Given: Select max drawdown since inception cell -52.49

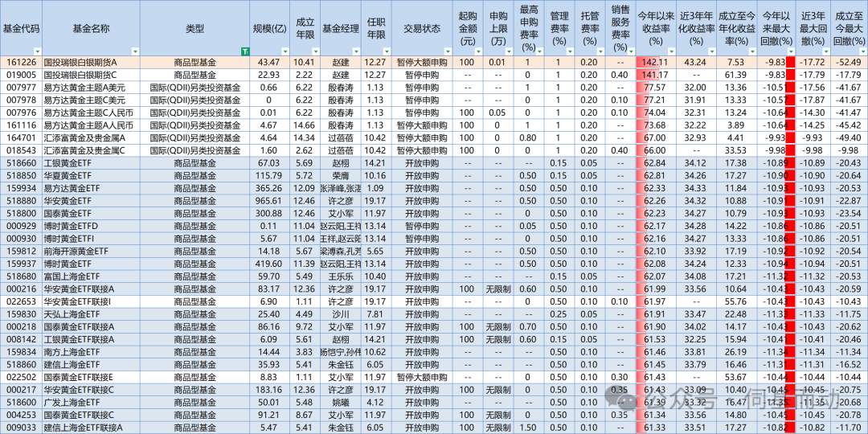Looking at the screenshot, I should 848,62.
